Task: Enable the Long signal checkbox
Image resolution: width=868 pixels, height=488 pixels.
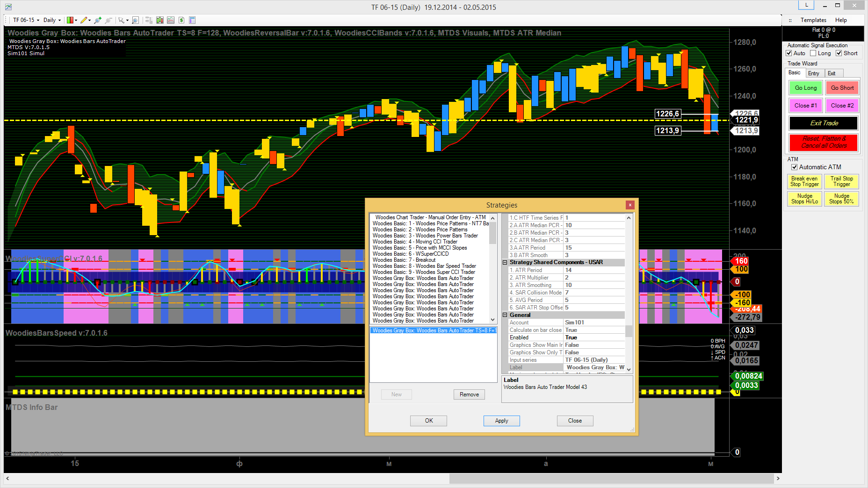Action: point(813,53)
